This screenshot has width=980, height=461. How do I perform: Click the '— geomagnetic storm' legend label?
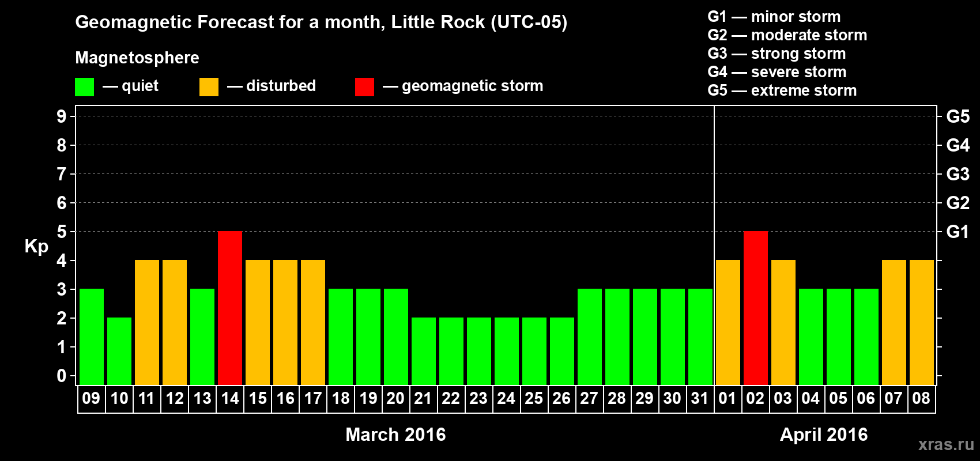point(463,86)
